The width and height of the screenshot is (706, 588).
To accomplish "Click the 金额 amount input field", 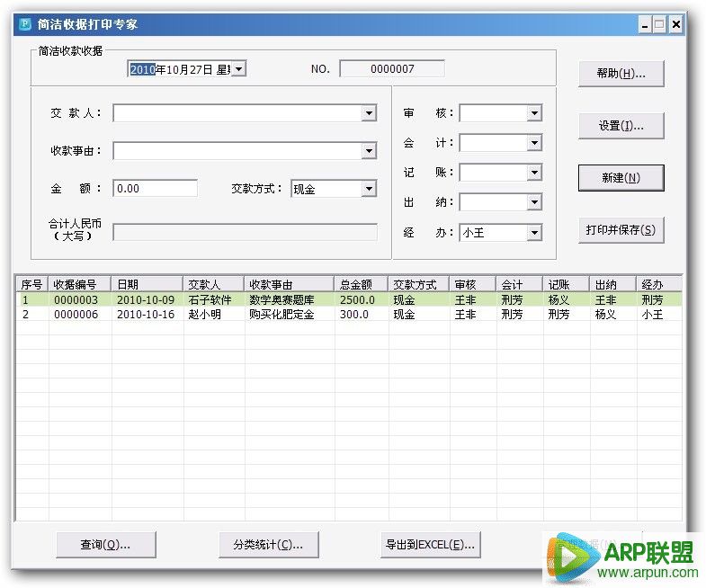I will tap(155, 189).
